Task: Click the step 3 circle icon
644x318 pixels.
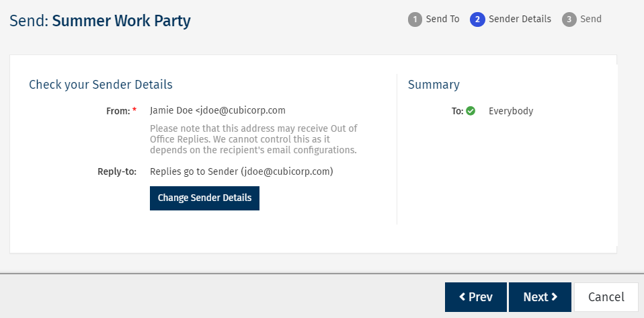Action: [x=569, y=19]
